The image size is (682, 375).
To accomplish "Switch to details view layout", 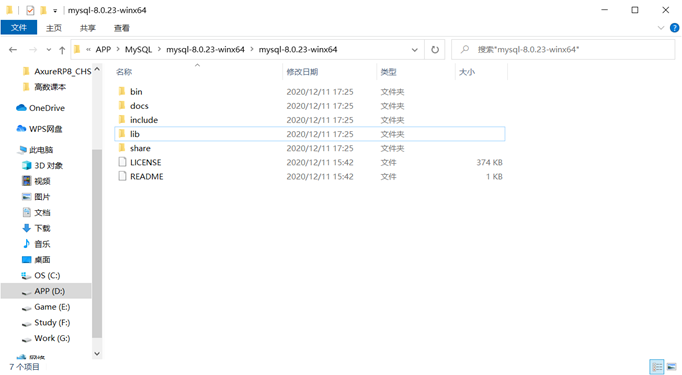I will tap(657, 367).
